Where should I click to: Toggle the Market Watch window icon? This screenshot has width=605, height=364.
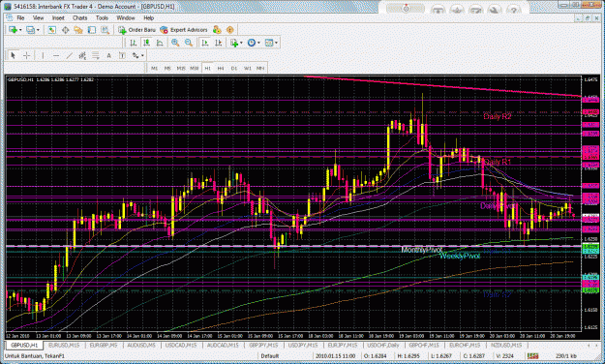coord(51,30)
